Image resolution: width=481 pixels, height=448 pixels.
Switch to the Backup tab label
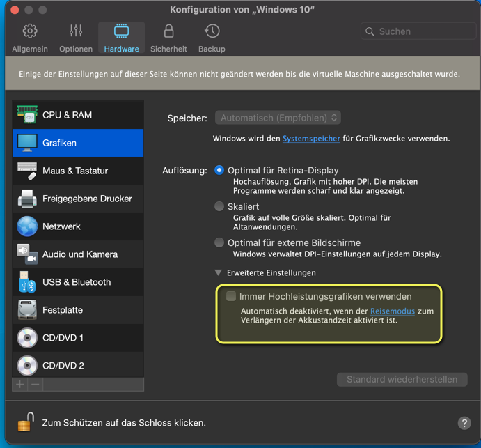[x=212, y=49]
